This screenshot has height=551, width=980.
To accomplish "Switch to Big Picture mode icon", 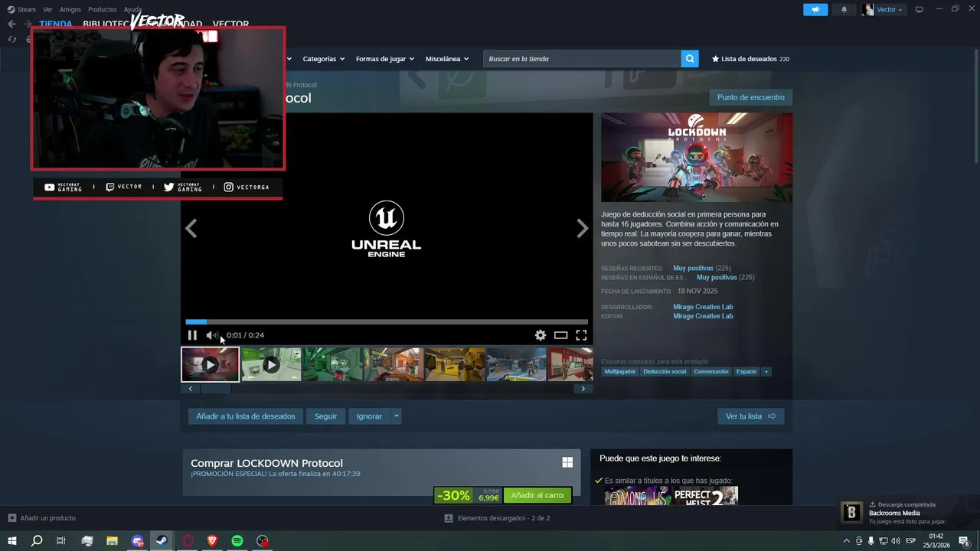I will (x=920, y=9).
